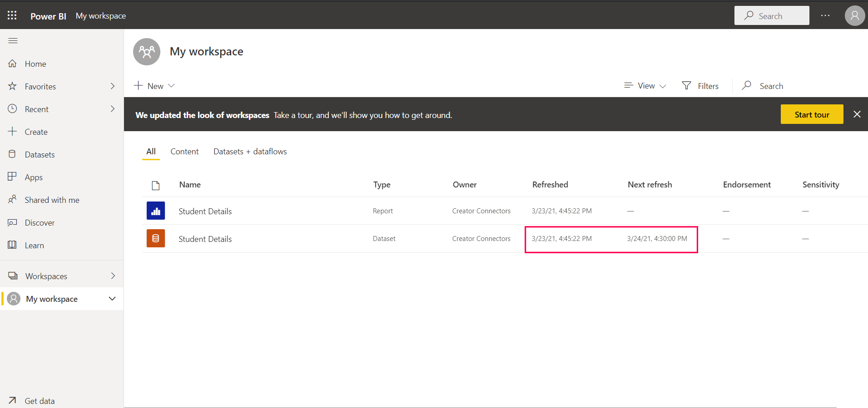The height and width of the screenshot is (408, 868).
Task: Click the Get data arrow icon
Action: pyautogui.click(x=13, y=401)
